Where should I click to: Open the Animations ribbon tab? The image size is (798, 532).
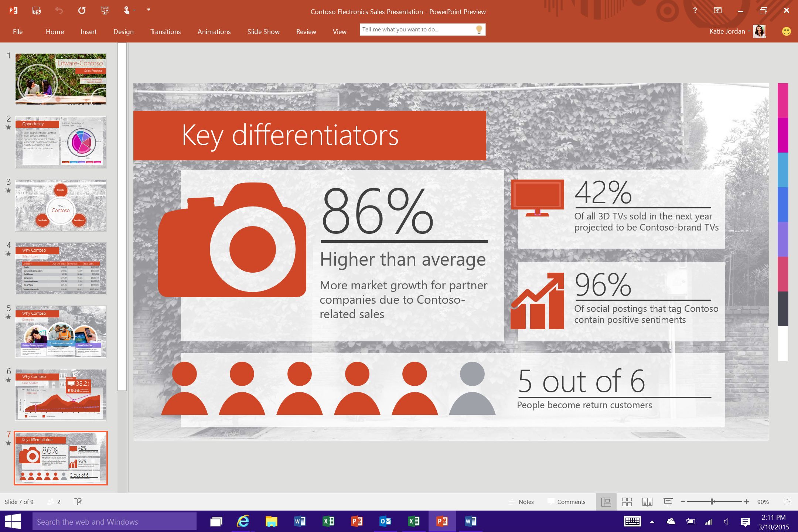214,32
